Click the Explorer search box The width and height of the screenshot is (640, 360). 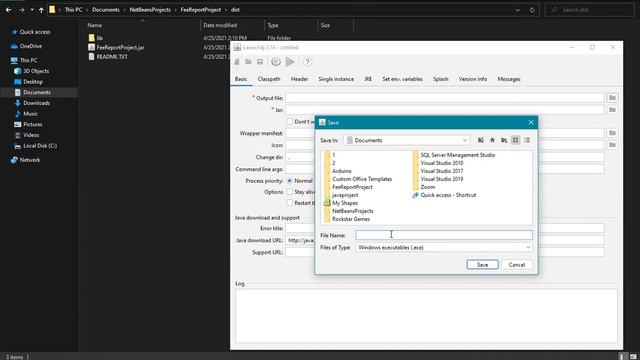[x=589, y=10]
